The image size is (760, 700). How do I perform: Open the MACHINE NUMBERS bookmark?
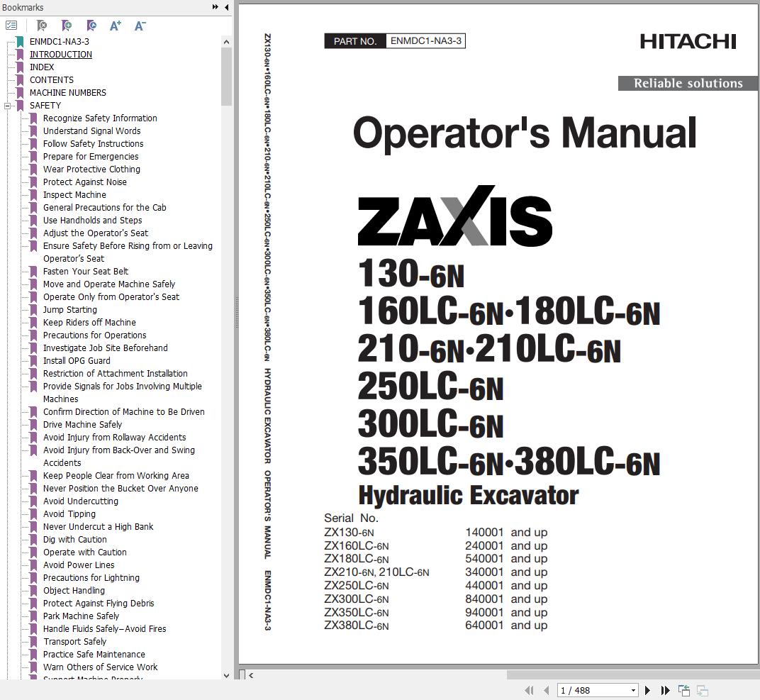tap(68, 93)
